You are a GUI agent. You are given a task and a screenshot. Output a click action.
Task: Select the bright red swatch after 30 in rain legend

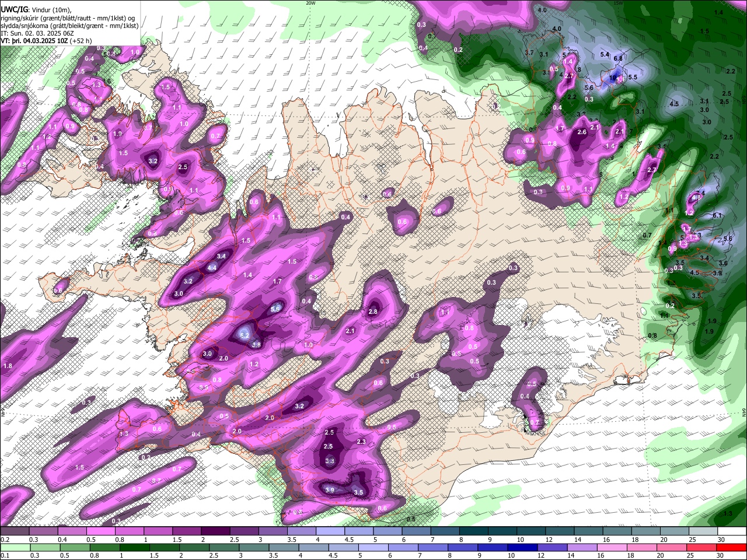(731, 548)
